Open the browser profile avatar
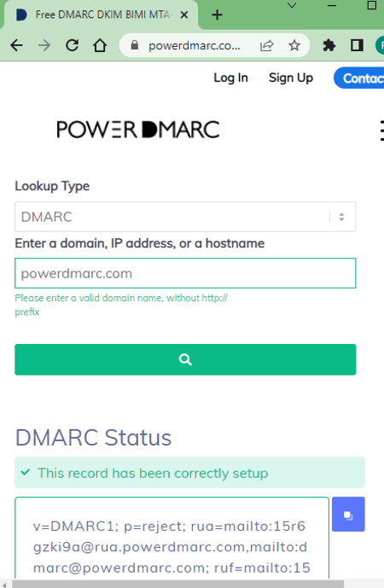384x588 pixels. [380, 46]
